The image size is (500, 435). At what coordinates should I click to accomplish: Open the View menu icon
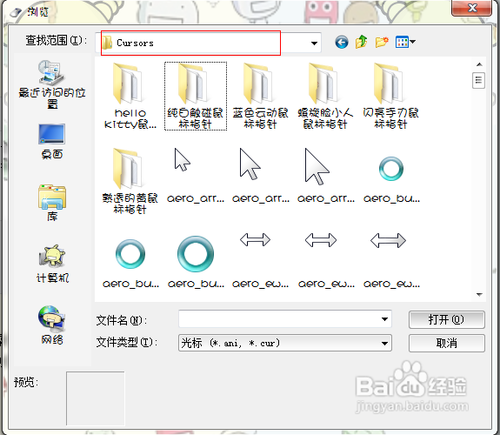click(x=405, y=42)
